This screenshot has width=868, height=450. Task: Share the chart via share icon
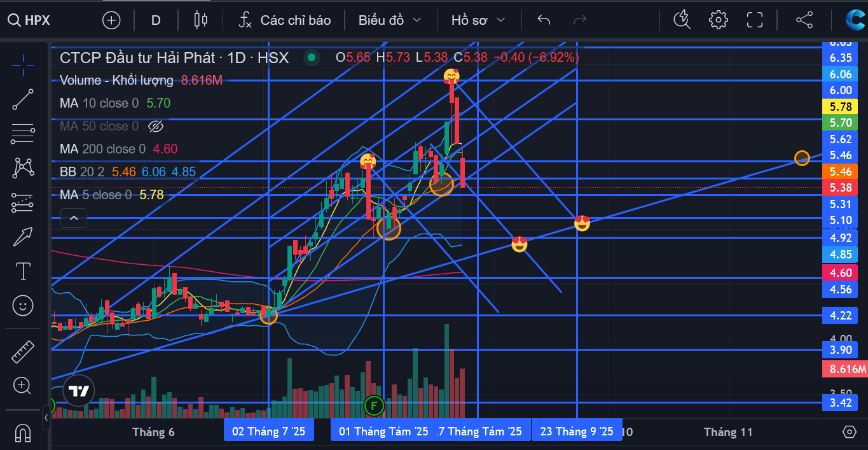pyautogui.click(x=804, y=20)
